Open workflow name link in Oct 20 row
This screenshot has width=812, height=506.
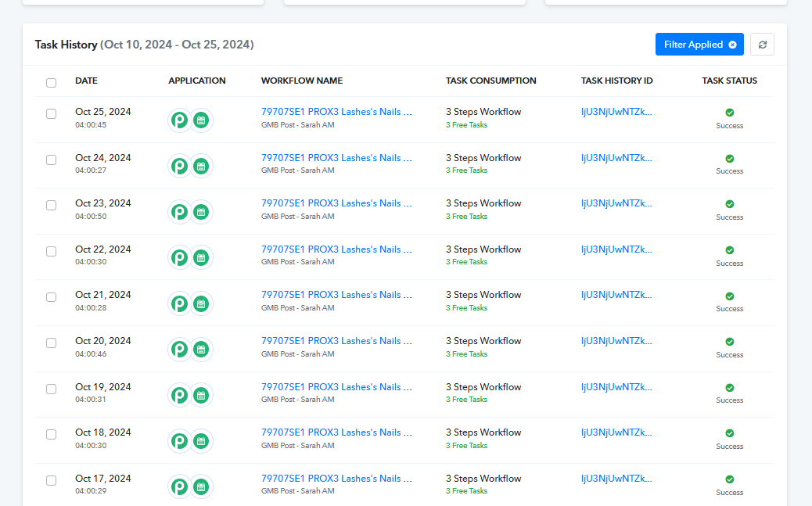[x=336, y=341]
